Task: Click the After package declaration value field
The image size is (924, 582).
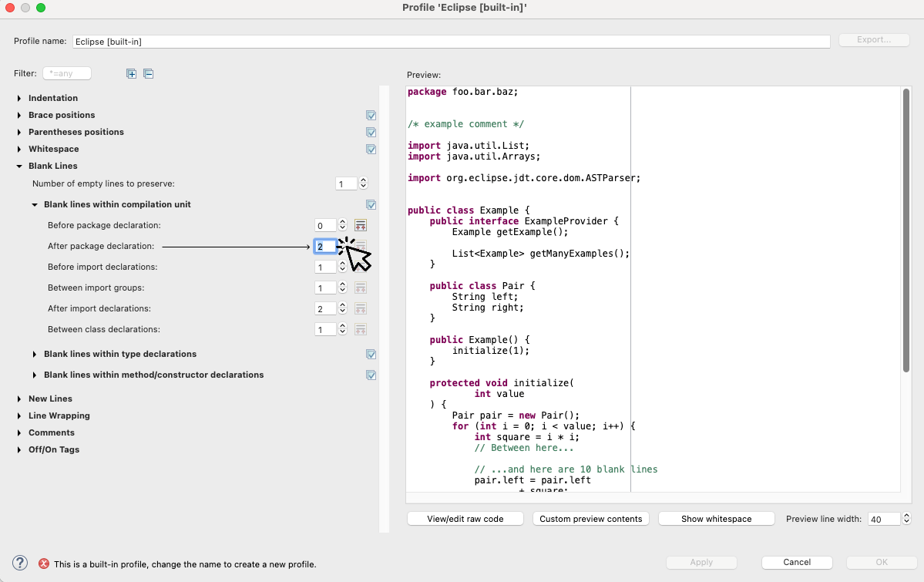Action: 325,247
